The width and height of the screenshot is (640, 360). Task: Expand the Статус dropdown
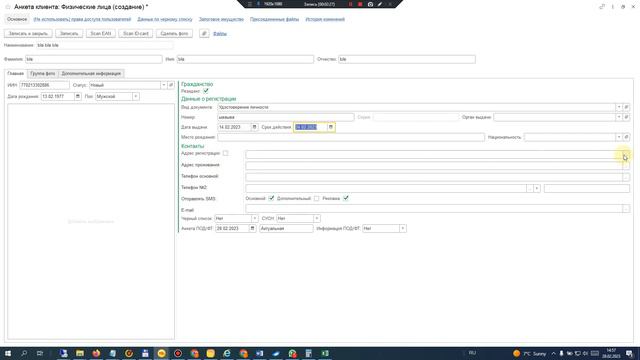(x=164, y=85)
